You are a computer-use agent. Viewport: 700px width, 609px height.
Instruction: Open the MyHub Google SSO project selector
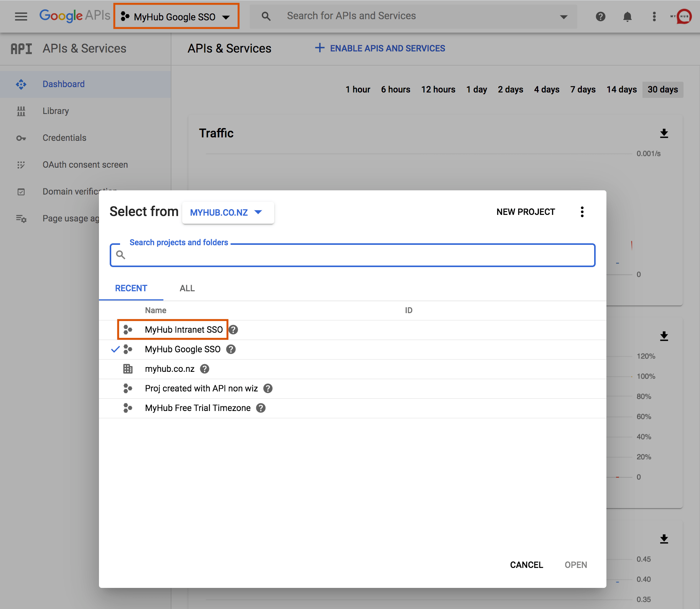click(x=176, y=17)
